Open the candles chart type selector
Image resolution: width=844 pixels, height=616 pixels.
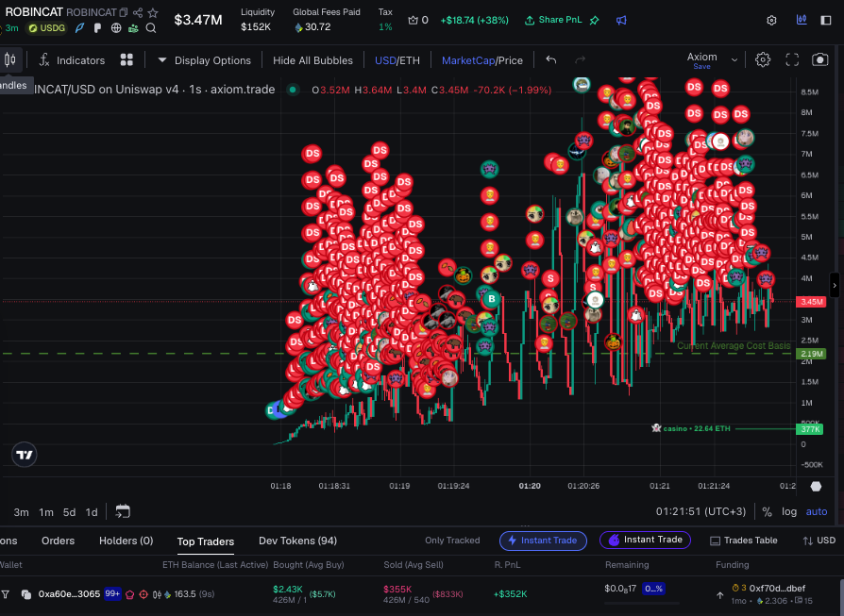tap(9, 59)
